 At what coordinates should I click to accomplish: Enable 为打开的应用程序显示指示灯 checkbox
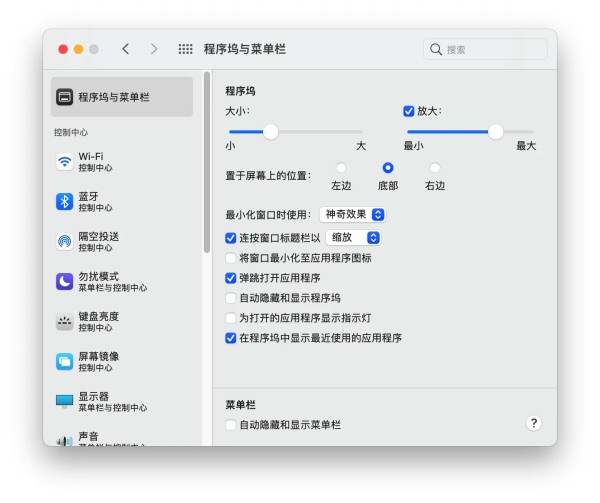click(230, 317)
